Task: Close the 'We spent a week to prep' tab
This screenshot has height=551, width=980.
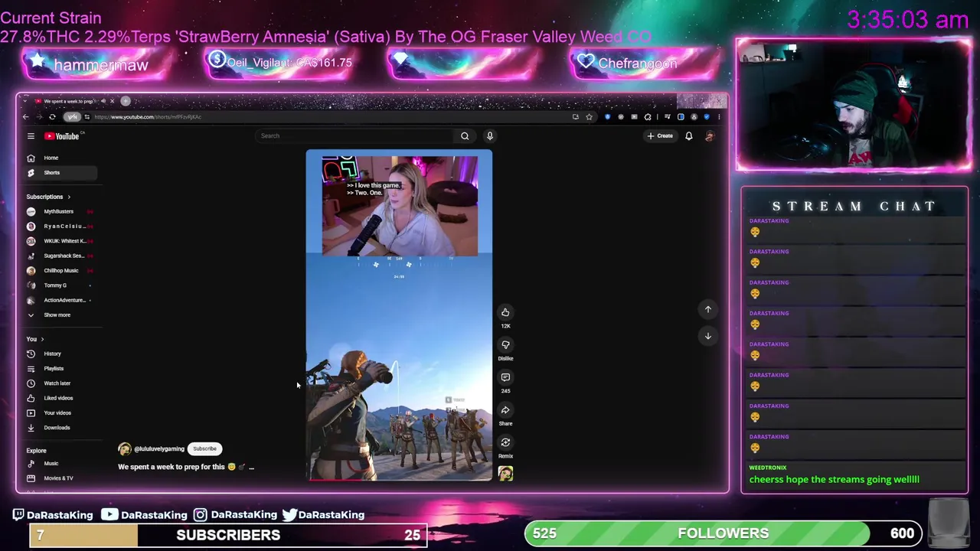Action: (x=112, y=101)
